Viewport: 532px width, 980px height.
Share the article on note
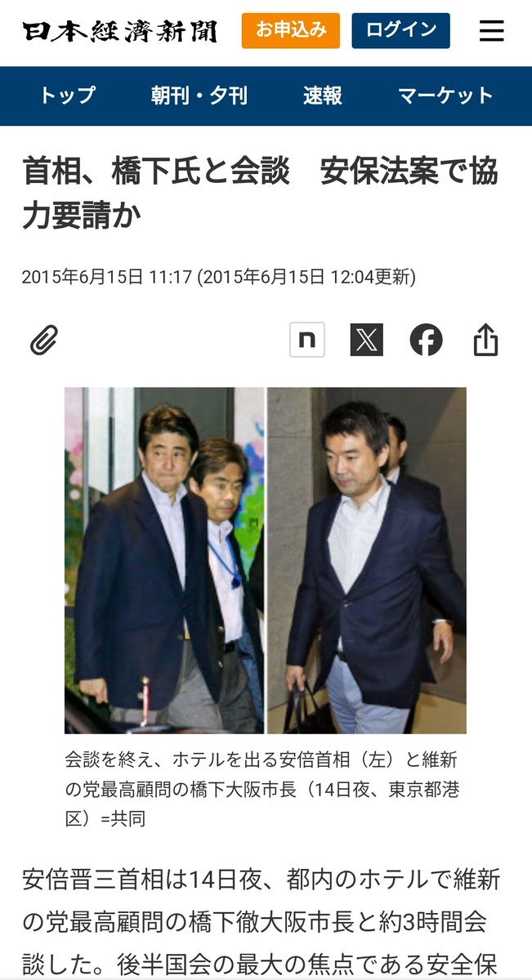pos(307,340)
